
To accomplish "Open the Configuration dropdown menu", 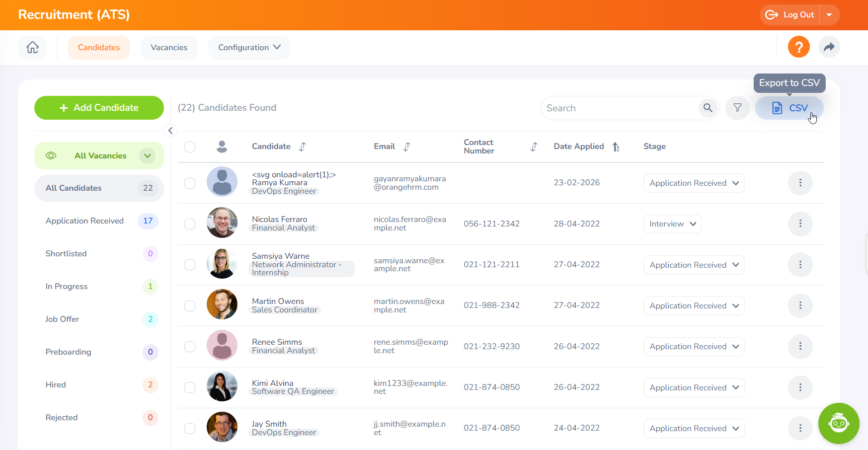I will click(x=249, y=48).
